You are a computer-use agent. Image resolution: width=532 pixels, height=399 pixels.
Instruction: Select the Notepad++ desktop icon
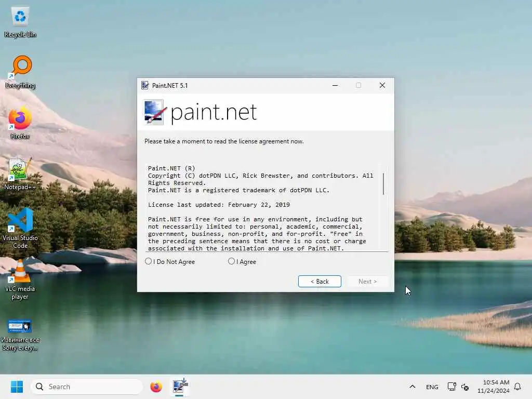pyautogui.click(x=20, y=174)
